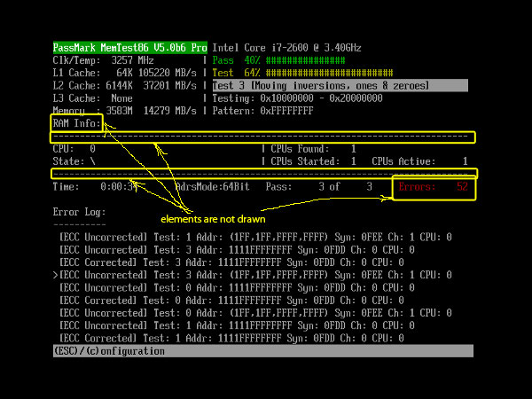Select the Intel Core i7-2600 @ 3.40GHz text
The width and height of the screenshot is (532, 399).
[x=286, y=48]
